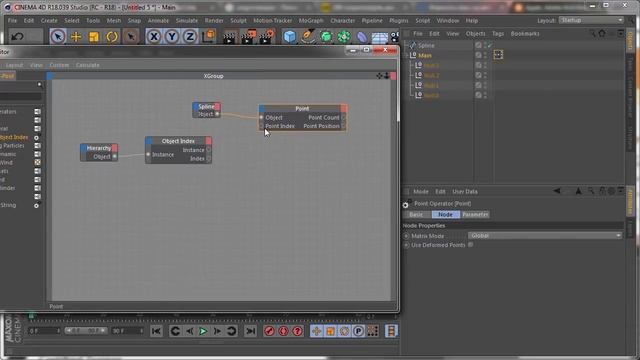Click the Floor environment grid icon
The height and width of the screenshot is (360, 640).
[x=380, y=38]
